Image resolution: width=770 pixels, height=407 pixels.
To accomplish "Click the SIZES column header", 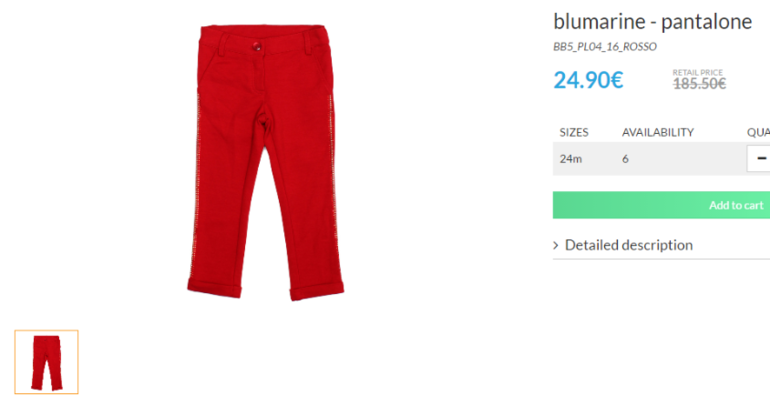I will [574, 133].
